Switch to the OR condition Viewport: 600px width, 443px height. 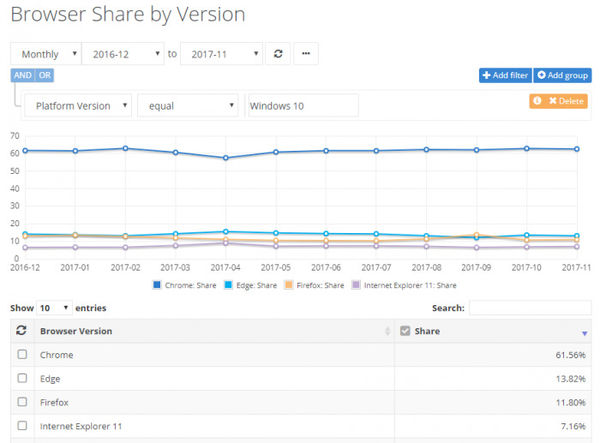point(46,75)
